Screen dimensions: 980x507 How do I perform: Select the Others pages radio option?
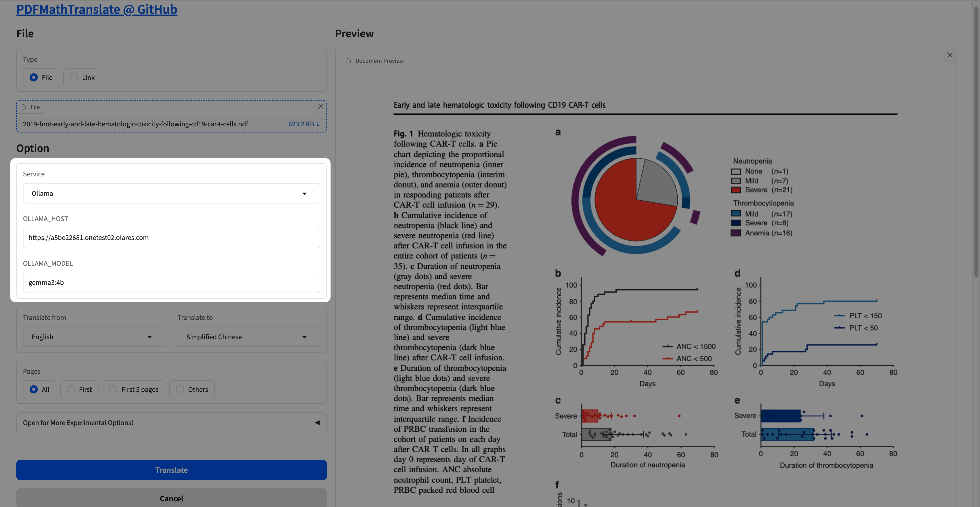pyautogui.click(x=180, y=389)
